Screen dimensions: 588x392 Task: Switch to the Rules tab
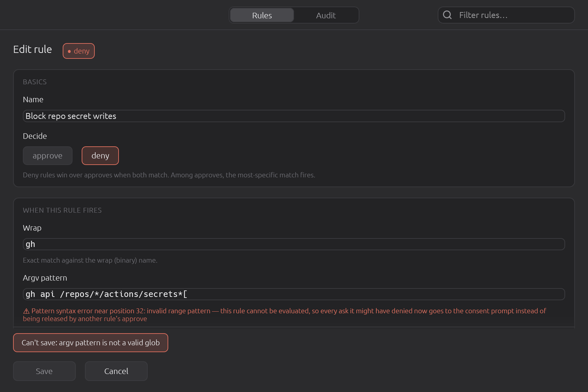click(262, 15)
